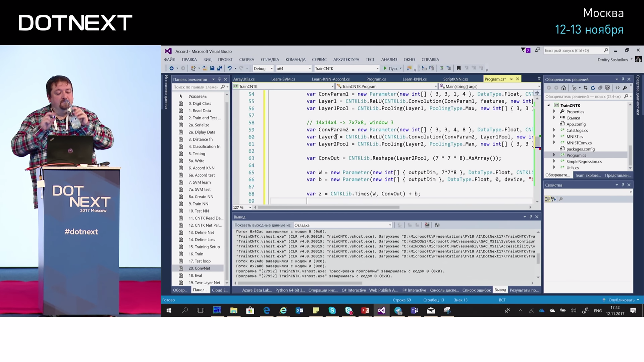This screenshot has width=644, height=362.
Task: Click the Show All Files icon in Solution Explorer
Action: (x=607, y=88)
